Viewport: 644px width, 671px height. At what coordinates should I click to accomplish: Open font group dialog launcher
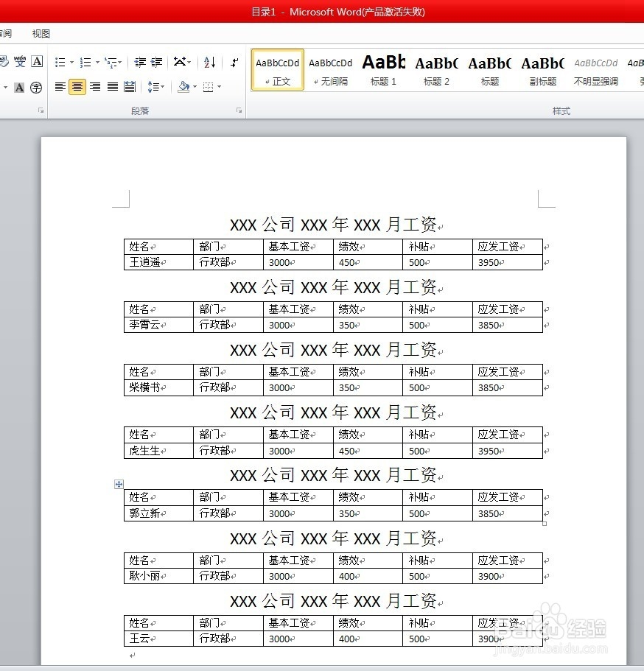tap(41, 110)
